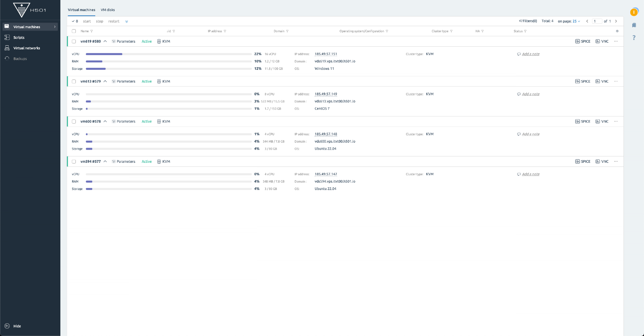The image size is (644, 336).
Task: Open the help question mark icon
Action: [x=634, y=38]
